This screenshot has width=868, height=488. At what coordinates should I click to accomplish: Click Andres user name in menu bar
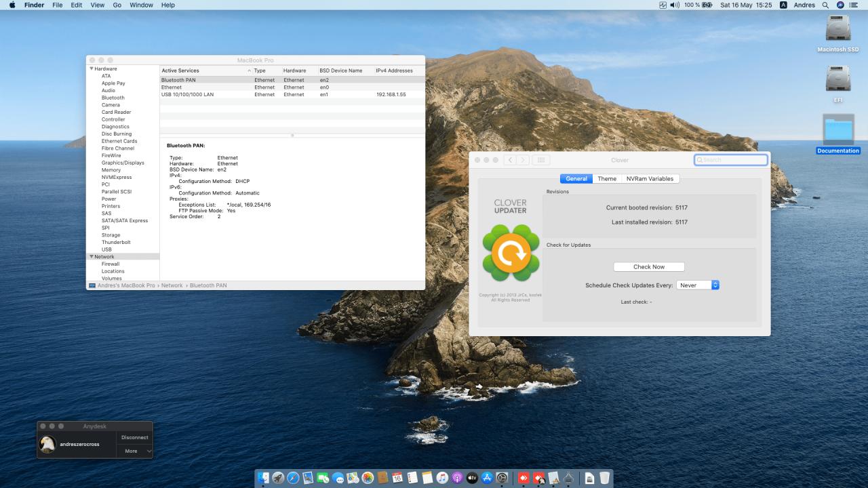pyautogui.click(x=804, y=5)
